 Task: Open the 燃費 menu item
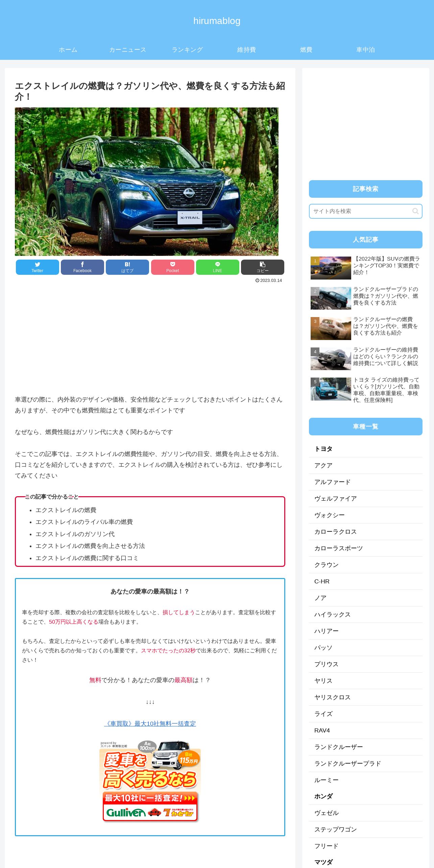306,50
